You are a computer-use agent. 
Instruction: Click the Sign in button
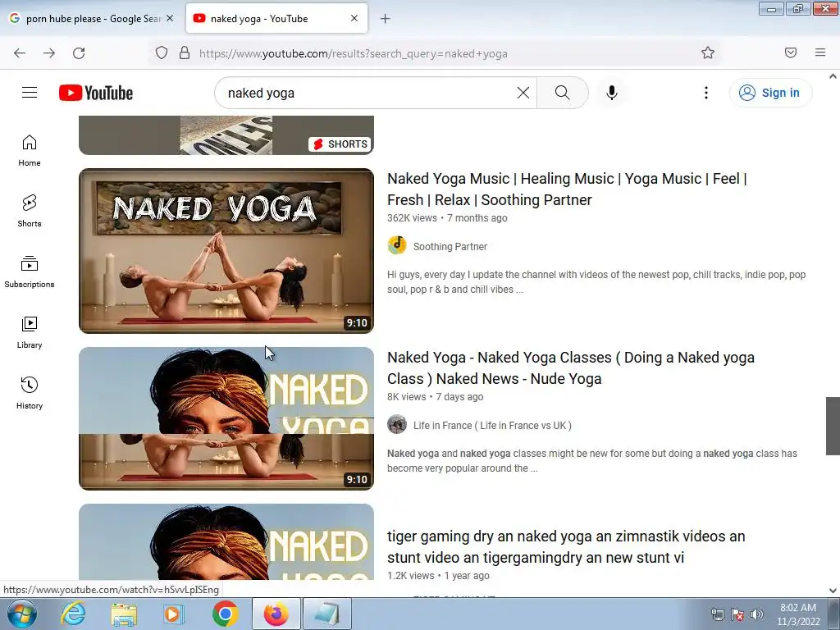pyautogui.click(x=770, y=93)
